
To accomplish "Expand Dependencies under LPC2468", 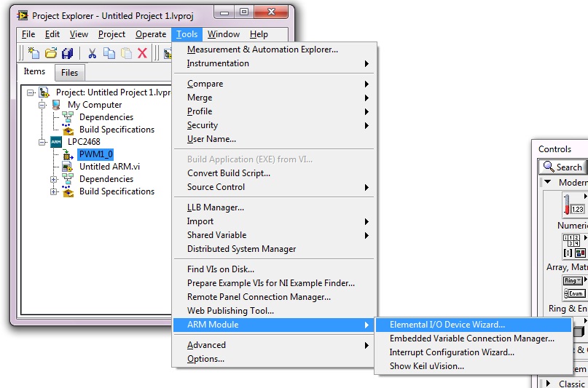I will click(x=54, y=179).
